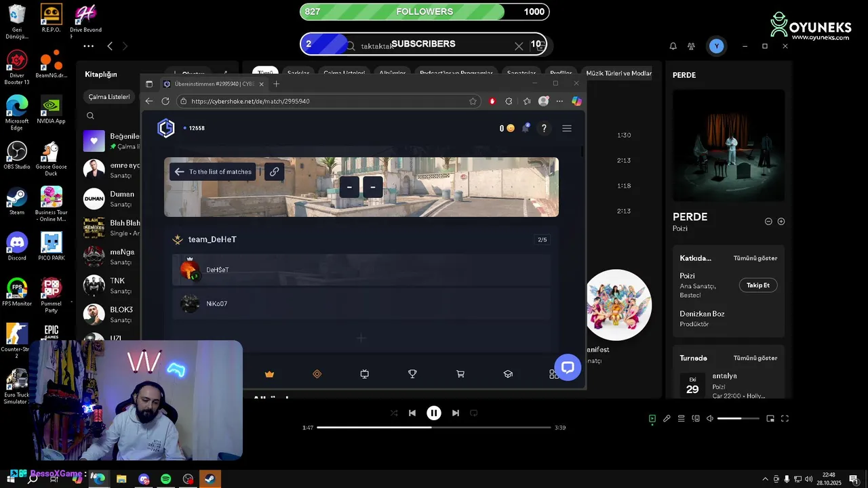Screen dimensions: 868x488
Task: Click Takip Et follow button
Action: (x=758, y=285)
